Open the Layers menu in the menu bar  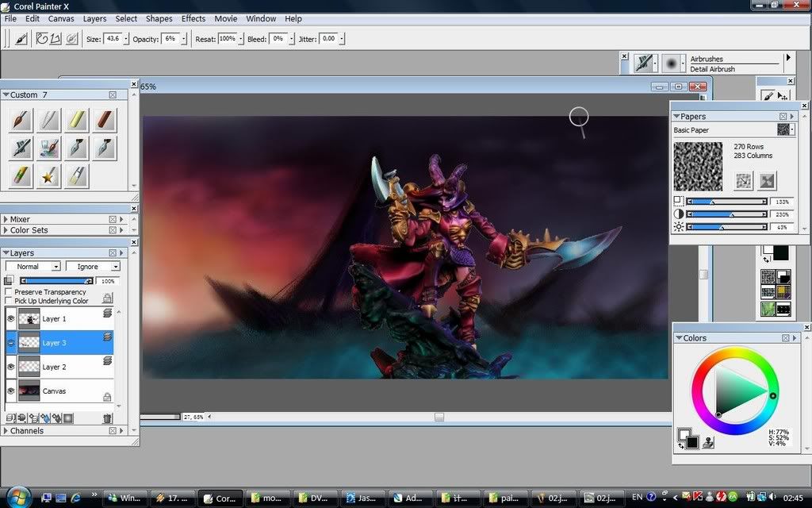(95, 19)
